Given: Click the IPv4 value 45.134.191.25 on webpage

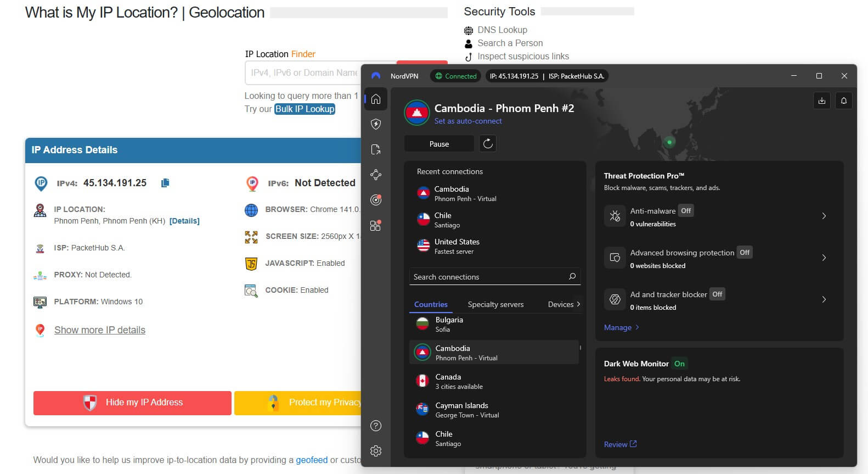Looking at the screenshot, I should (115, 183).
